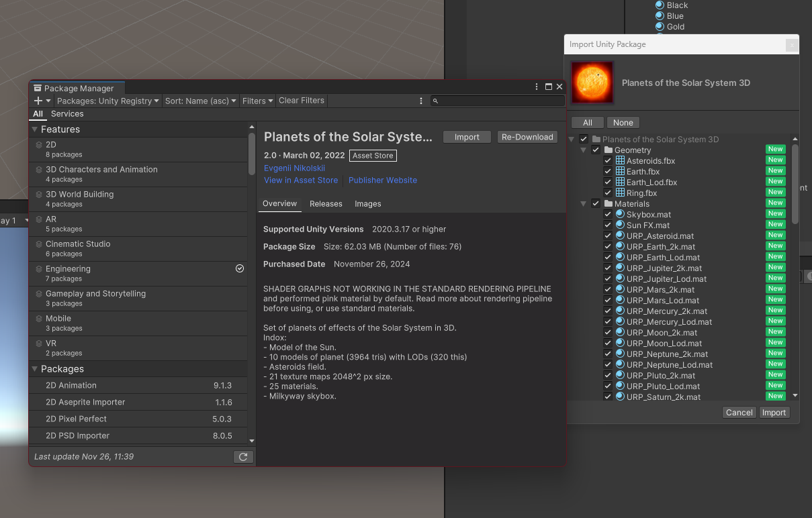The height and width of the screenshot is (518, 812).
Task: Open the Sort: Name (asc) dropdown
Action: 201,101
